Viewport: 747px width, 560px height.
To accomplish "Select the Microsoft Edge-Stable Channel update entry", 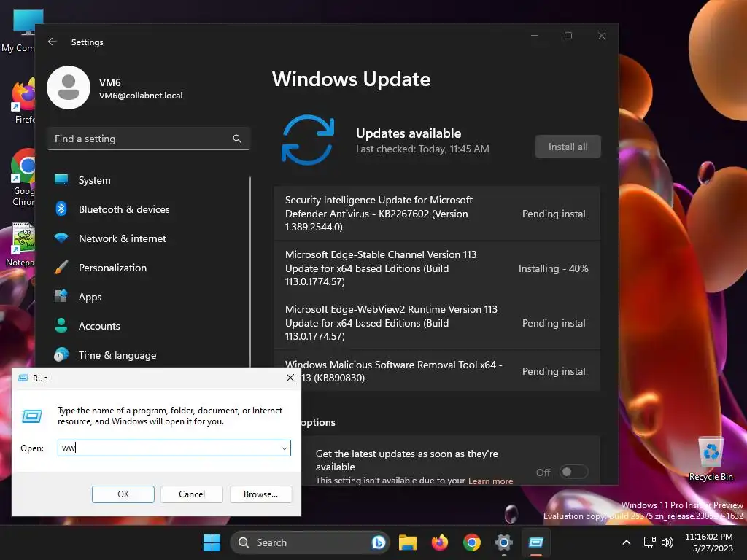I will (437, 268).
